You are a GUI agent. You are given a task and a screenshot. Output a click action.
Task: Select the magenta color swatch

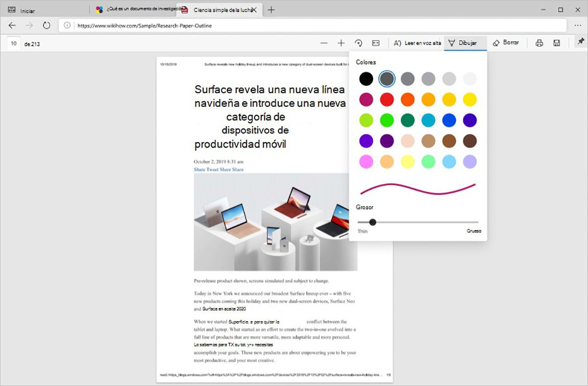point(366,99)
